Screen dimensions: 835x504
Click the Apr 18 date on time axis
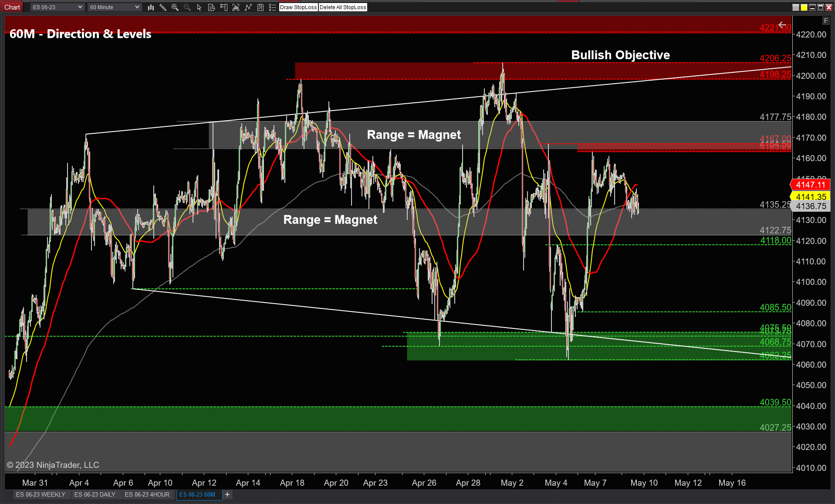tap(292, 483)
